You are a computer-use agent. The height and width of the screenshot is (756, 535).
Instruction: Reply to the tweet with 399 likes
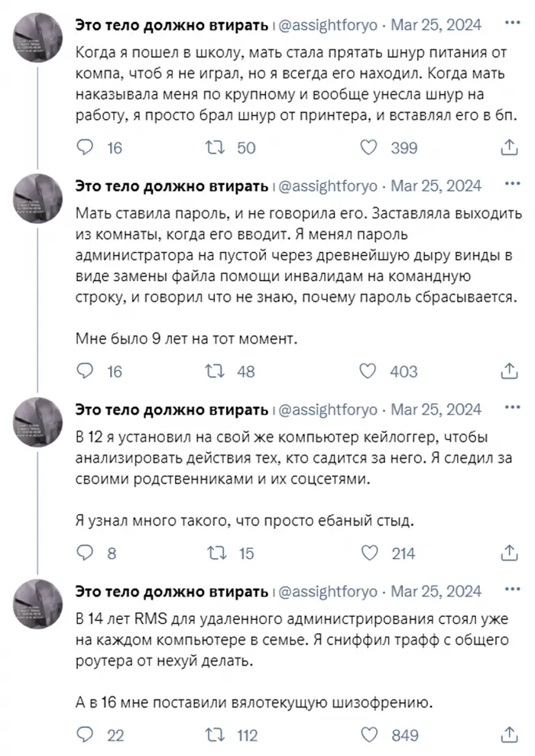[x=87, y=147]
